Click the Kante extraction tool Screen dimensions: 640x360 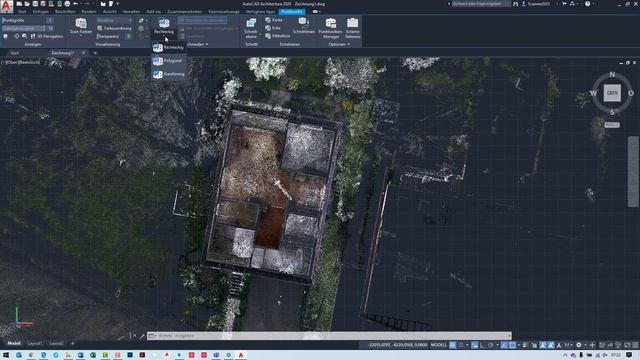(x=273, y=20)
